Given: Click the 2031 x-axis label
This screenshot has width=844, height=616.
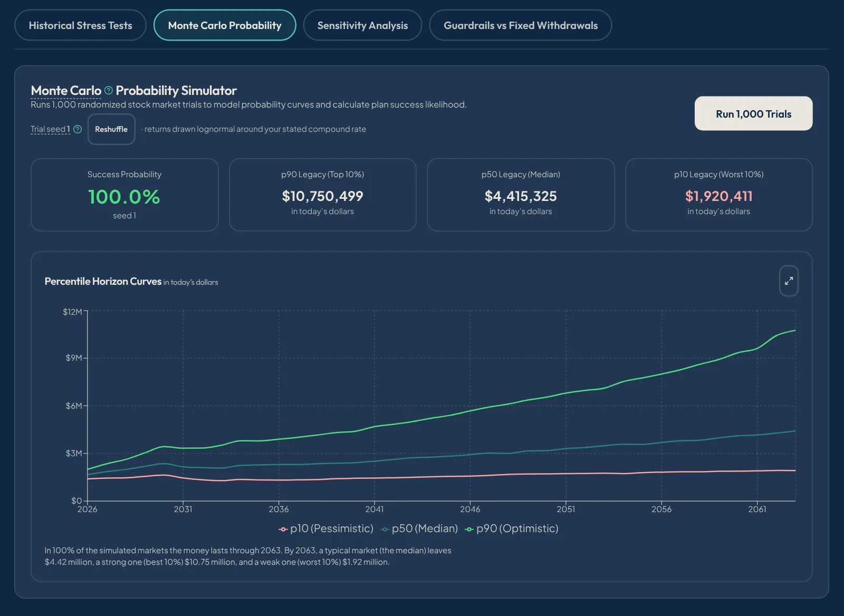Looking at the screenshot, I should pos(183,509).
